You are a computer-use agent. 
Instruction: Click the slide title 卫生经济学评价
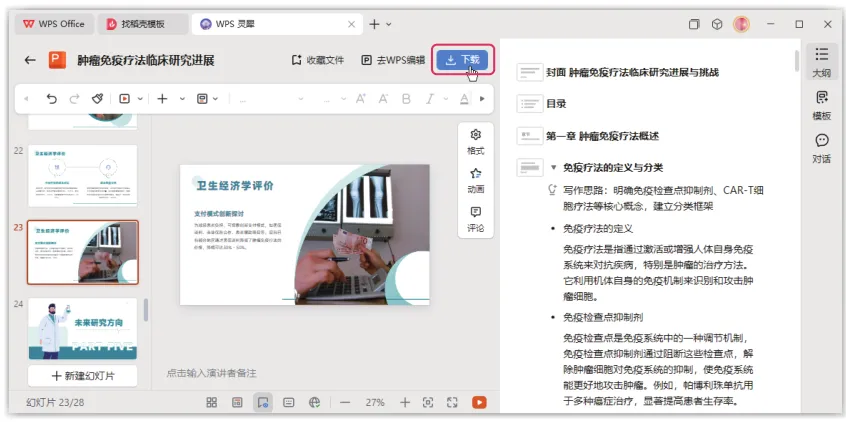[235, 186]
